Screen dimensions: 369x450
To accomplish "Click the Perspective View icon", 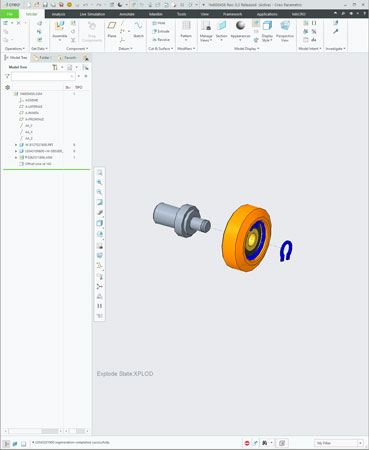I will click(x=285, y=26).
